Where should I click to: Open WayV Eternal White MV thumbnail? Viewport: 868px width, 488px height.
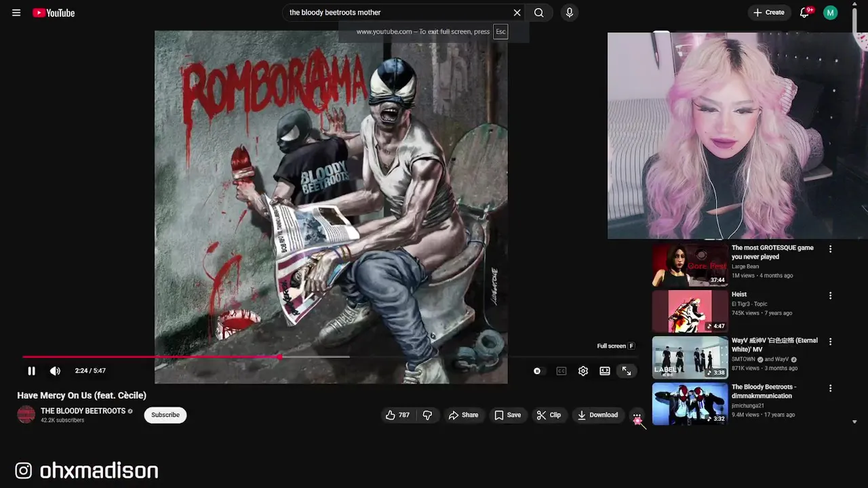[690, 358]
